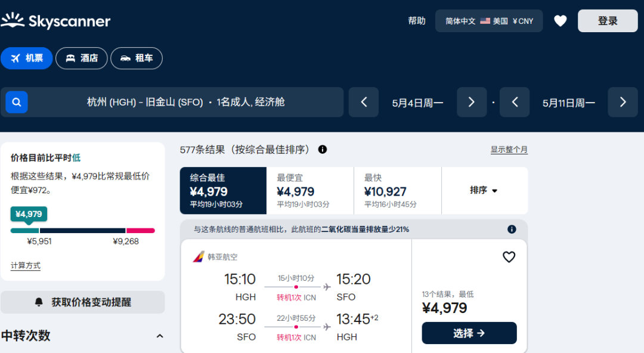Save Asiana flight with heart icon
This screenshot has height=353, width=644.
point(509,257)
